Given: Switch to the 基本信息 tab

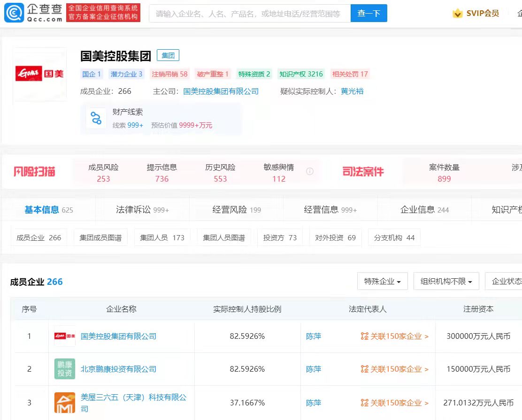Looking at the screenshot, I should pyautogui.click(x=49, y=210).
